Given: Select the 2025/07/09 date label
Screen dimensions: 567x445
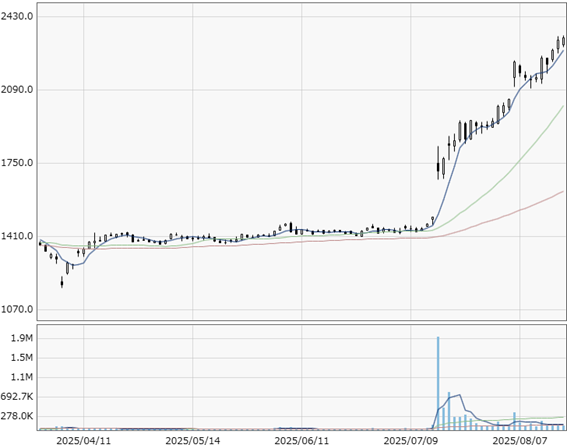Looking at the screenshot, I should point(411,440).
